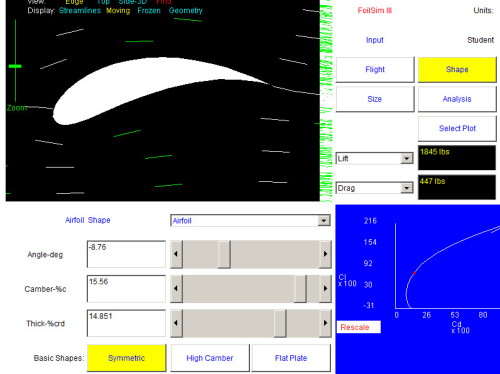Click into the Camber-%c value field
The image size is (500, 374).
[x=126, y=289]
